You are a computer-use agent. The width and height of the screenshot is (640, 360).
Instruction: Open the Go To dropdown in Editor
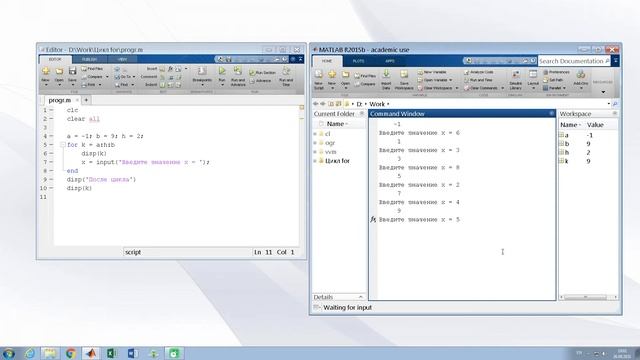point(134,77)
